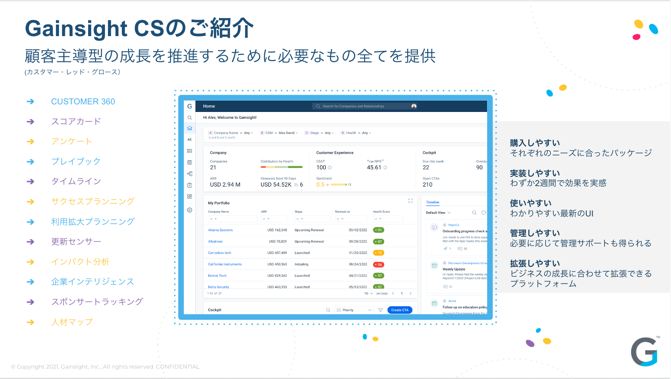Image resolution: width=671 pixels, height=379 pixels.
Task: Select the プレイブック list item
Action: [76, 162]
